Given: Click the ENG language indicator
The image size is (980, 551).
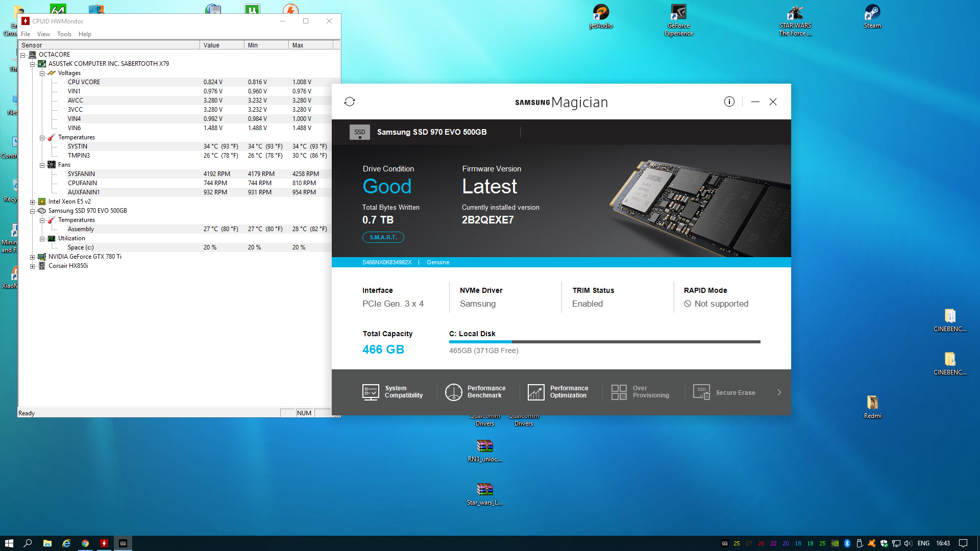Looking at the screenshot, I should (x=923, y=543).
